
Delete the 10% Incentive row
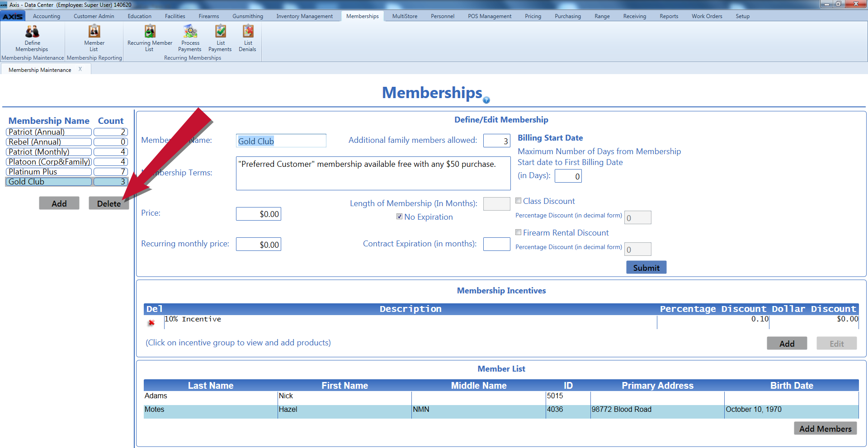[x=151, y=322]
